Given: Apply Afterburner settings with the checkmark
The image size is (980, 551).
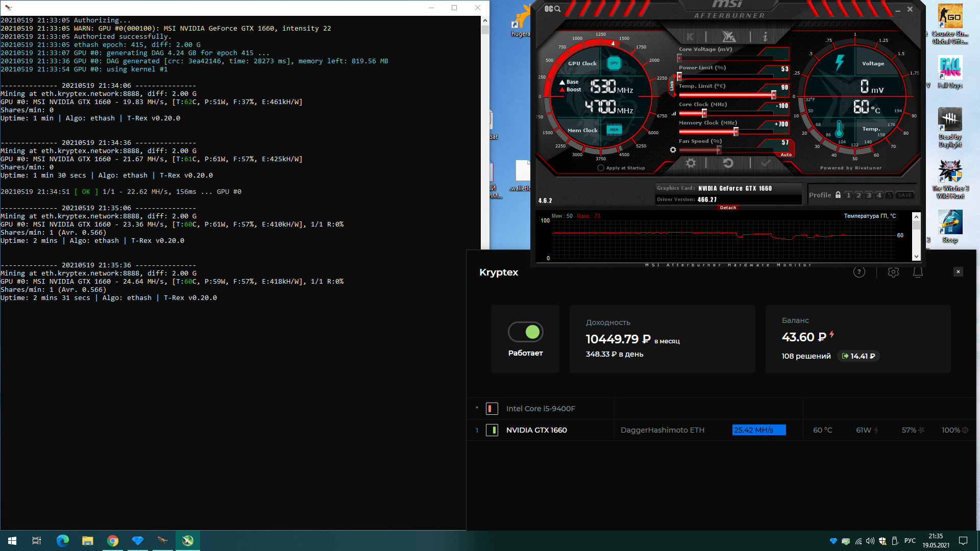Looking at the screenshot, I should pos(766,163).
